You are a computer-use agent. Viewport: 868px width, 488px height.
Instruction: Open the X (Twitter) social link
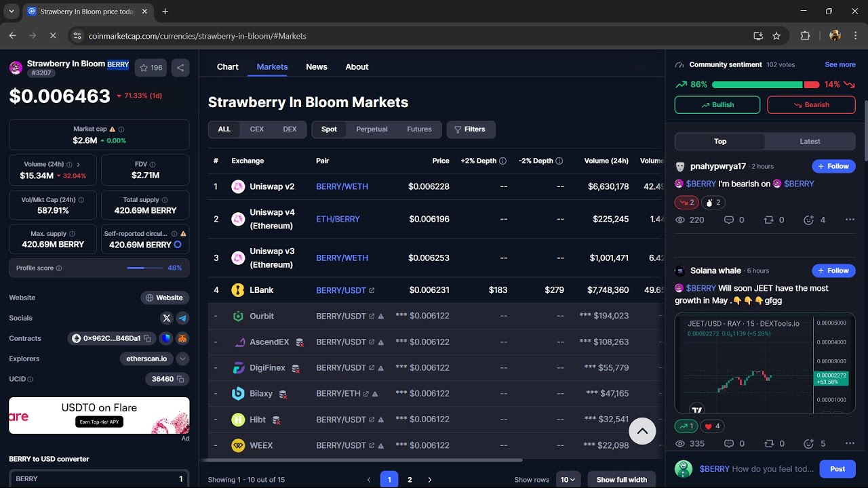[x=167, y=318]
